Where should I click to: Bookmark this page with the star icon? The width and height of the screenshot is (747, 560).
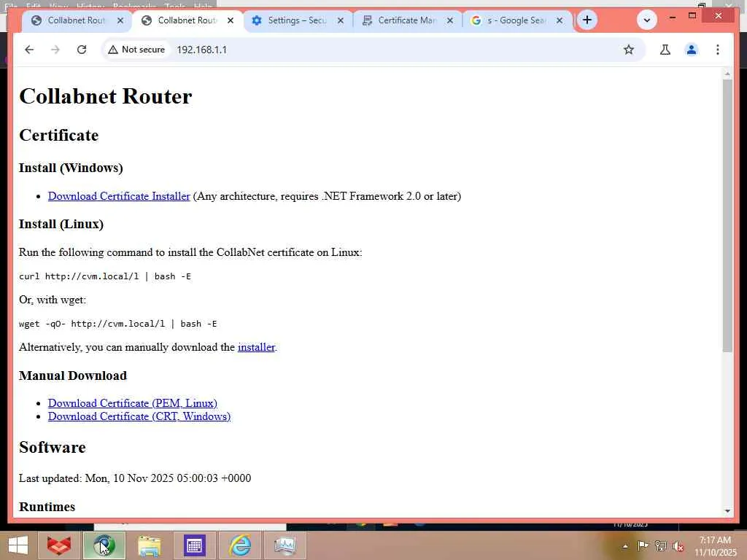pyautogui.click(x=629, y=50)
